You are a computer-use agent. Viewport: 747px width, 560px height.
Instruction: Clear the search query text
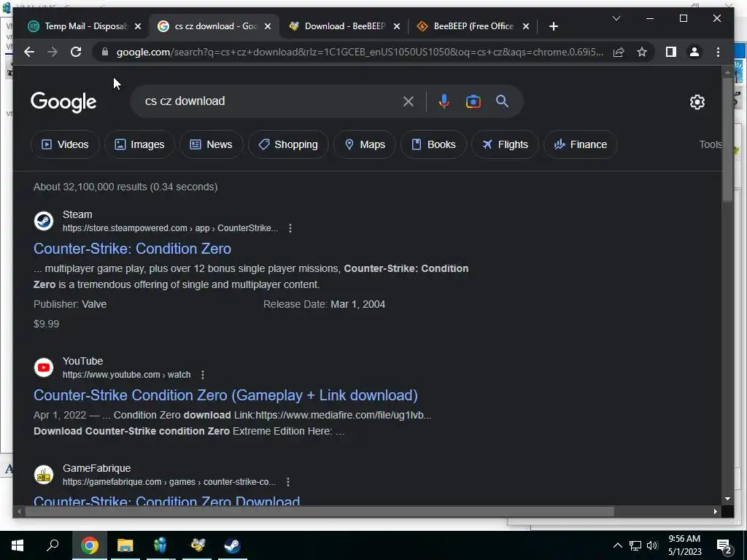point(409,101)
